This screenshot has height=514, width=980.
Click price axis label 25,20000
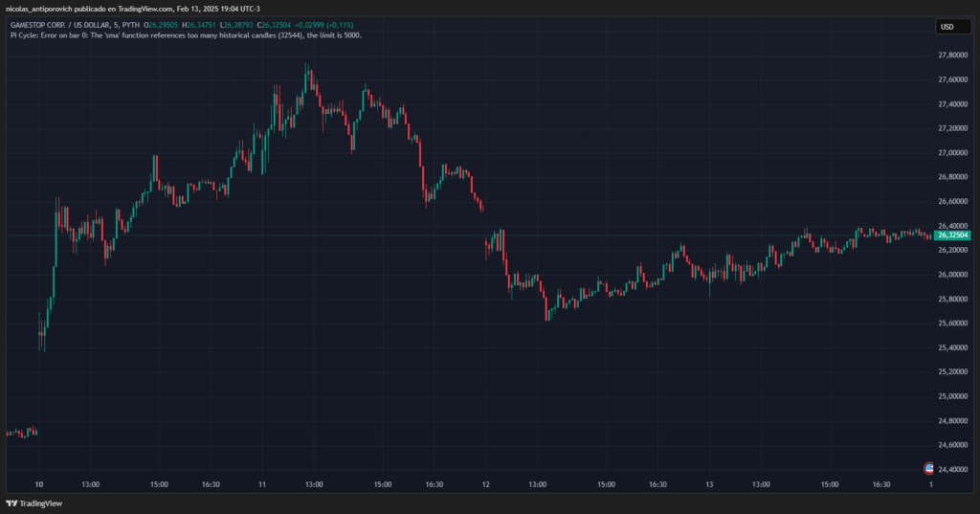pyautogui.click(x=952, y=372)
